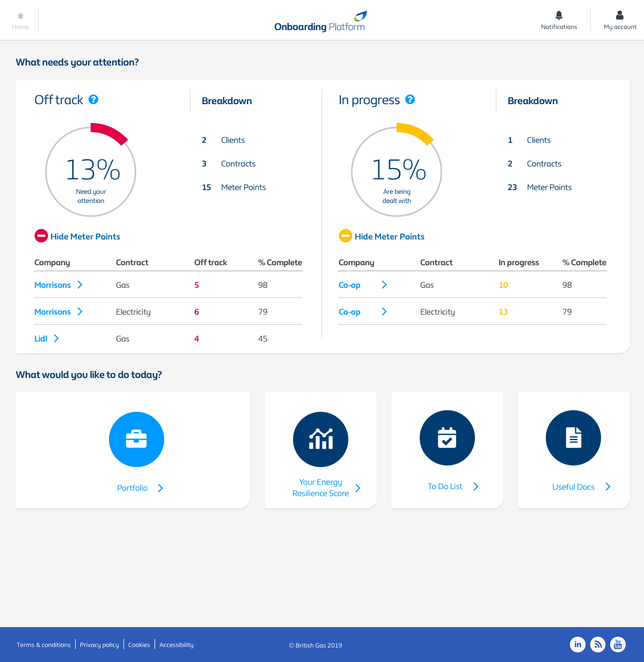
Task: Open the Lidl company link
Action: (41, 339)
